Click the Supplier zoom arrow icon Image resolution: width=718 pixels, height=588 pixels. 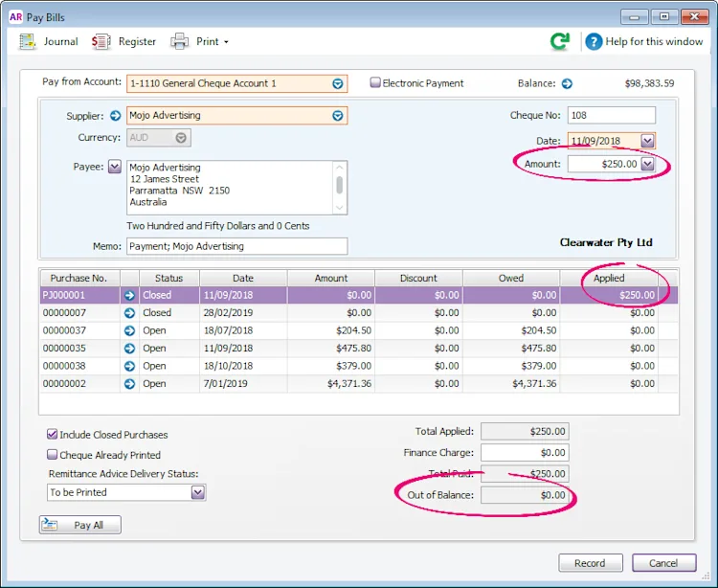(x=116, y=116)
